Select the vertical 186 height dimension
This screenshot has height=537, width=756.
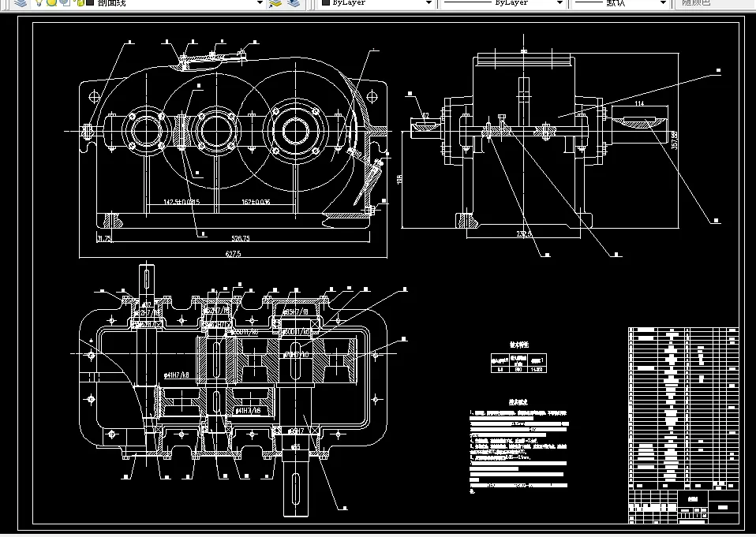click(399, 180)
